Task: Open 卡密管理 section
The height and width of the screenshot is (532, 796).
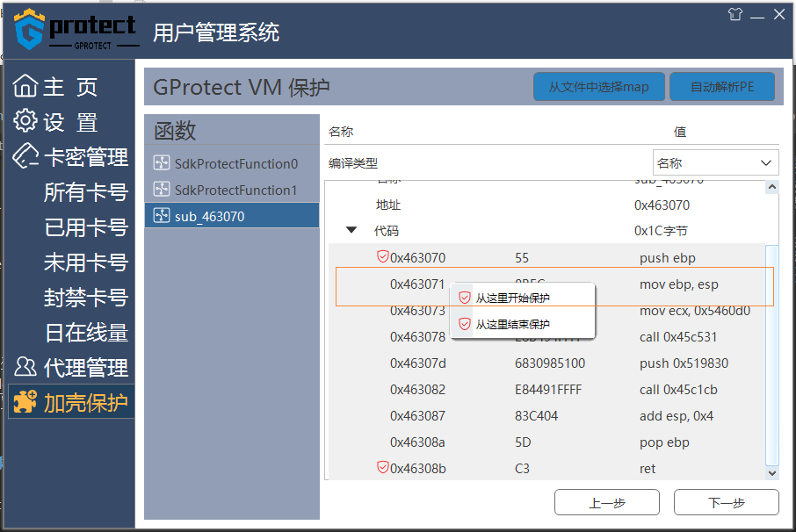Action: [x=70, y=157]
